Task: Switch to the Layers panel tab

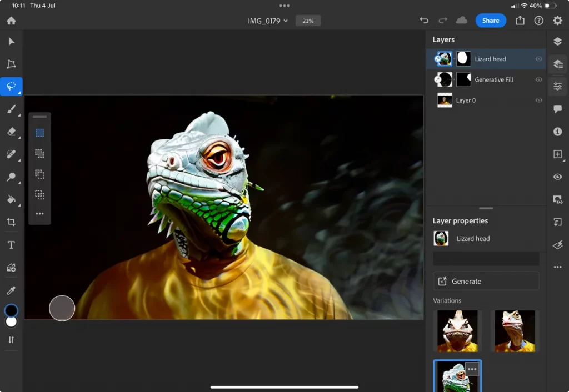Action: [557, 41]
